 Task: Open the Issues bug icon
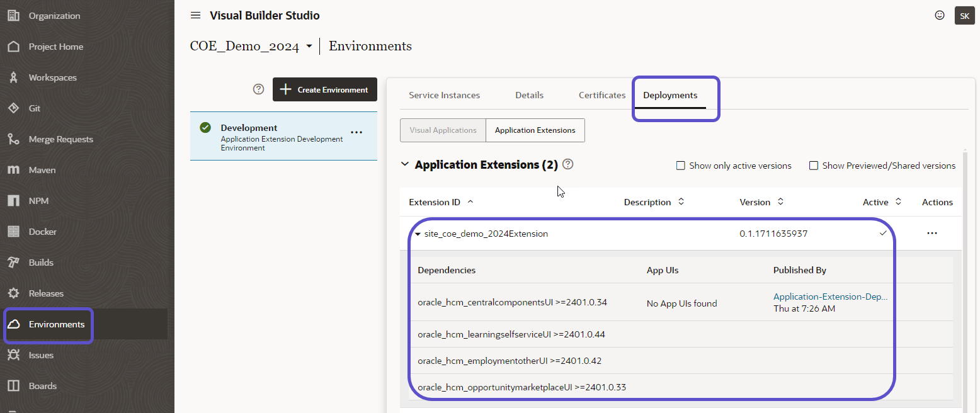point(13,355)
